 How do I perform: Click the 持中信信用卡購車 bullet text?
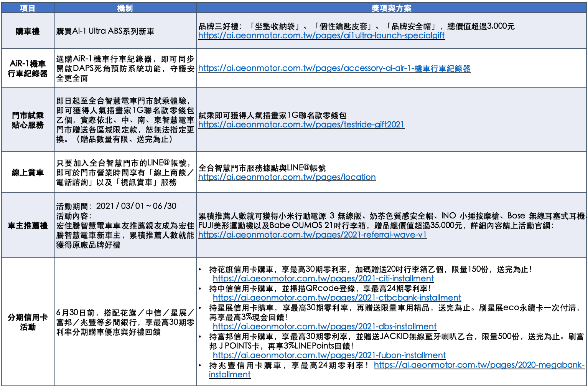click(x=320, y=289)
